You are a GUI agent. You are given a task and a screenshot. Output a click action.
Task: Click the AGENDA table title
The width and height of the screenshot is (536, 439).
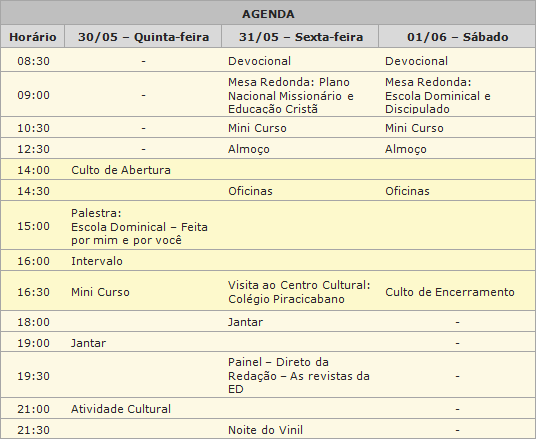click(268, 14)
